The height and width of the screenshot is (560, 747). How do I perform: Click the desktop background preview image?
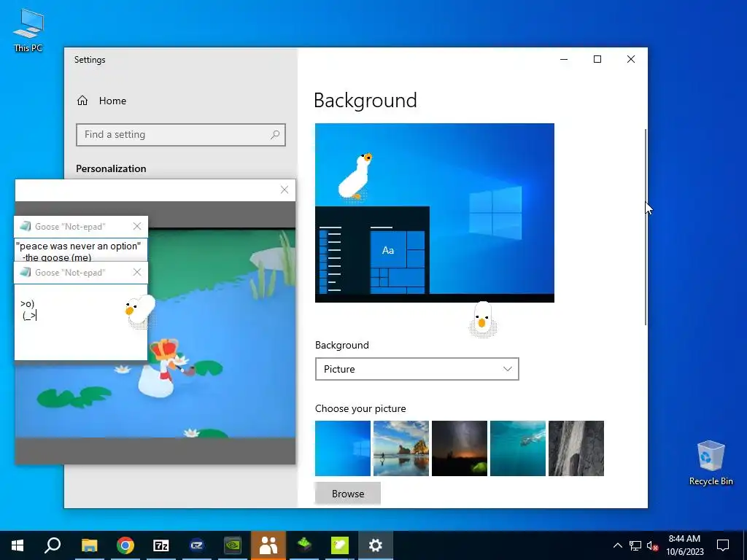pos(435,212)
